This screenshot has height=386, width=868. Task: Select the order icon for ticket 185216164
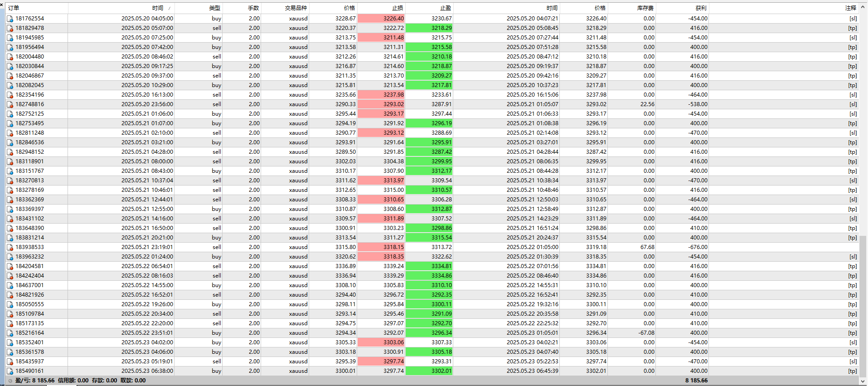10,333
